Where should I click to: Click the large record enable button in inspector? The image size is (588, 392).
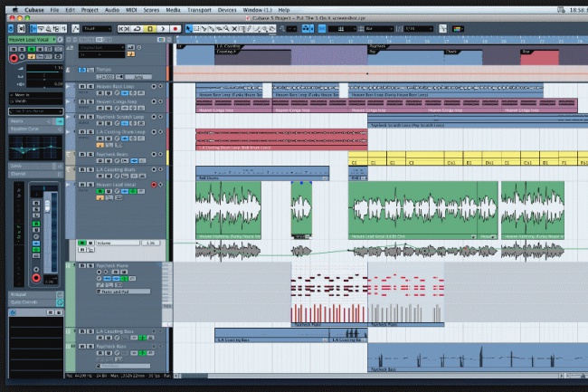tap(14, 58)
